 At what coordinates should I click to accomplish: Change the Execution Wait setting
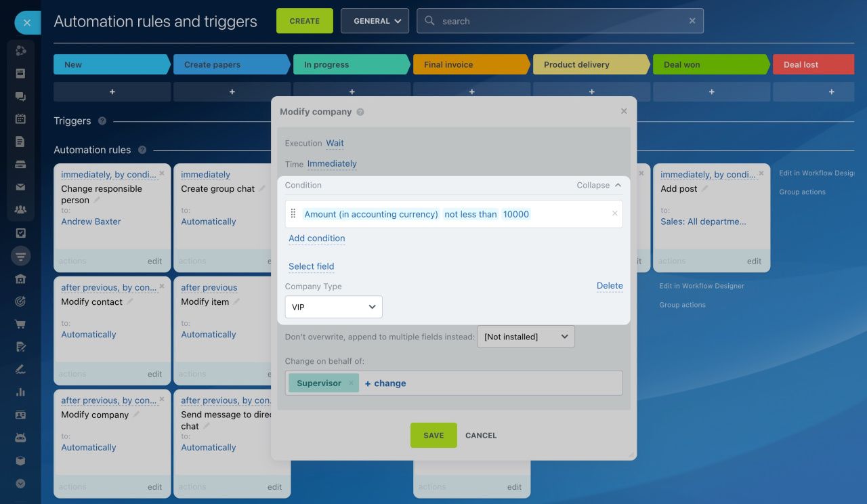tap(335, 143)
